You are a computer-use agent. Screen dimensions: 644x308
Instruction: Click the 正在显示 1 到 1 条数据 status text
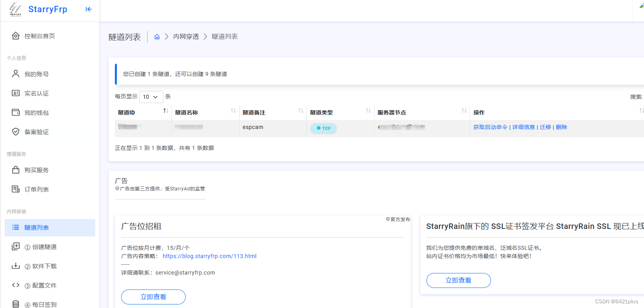point(164,148)
